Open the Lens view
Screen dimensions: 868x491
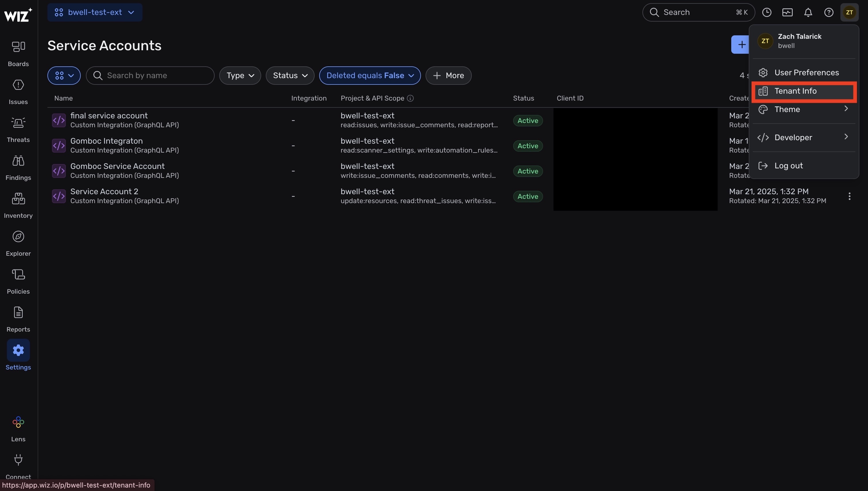pos(18,429)
